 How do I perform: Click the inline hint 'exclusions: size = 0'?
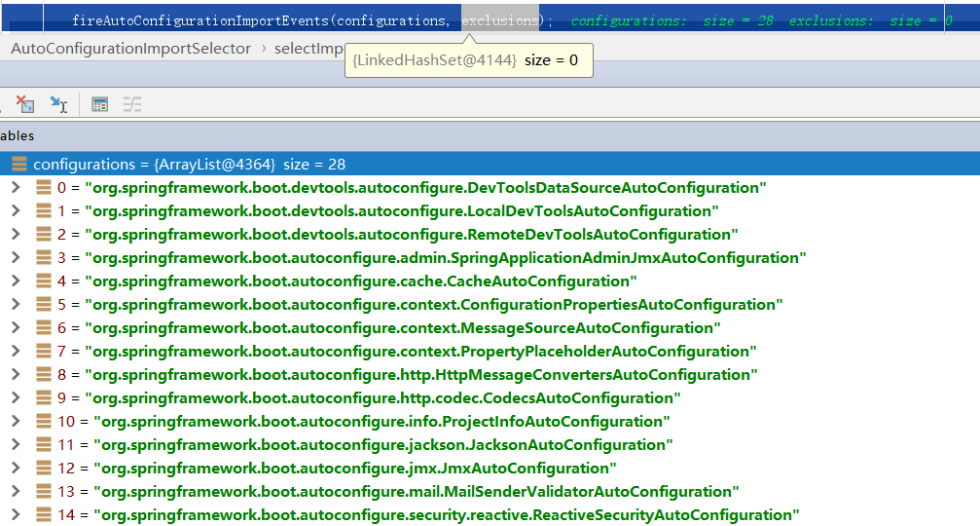(x=871, y=20)
